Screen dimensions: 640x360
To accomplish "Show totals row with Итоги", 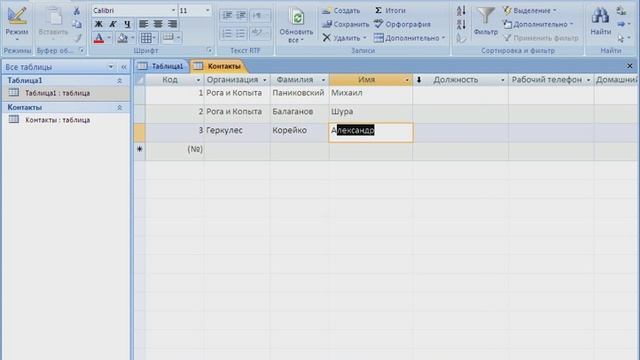I will coord(390,11).
